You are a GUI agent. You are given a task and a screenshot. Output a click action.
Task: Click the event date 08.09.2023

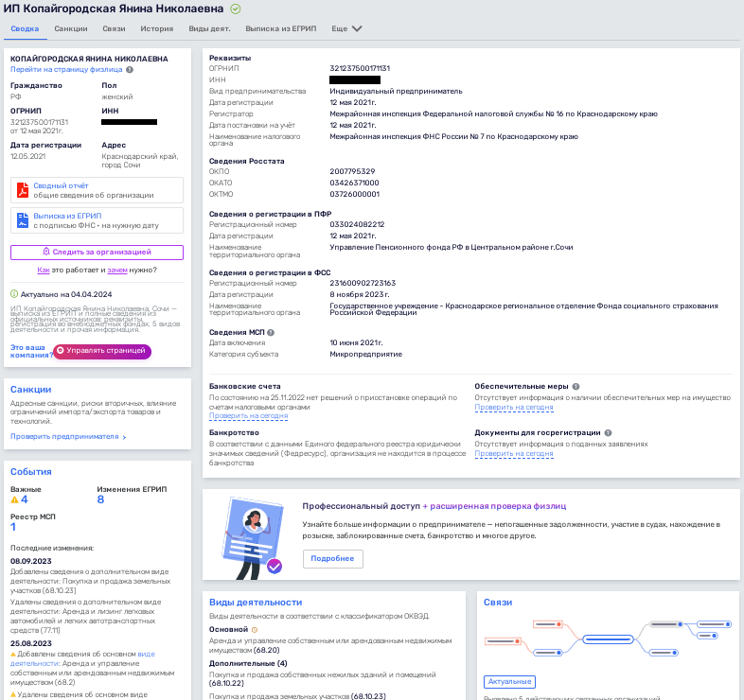pyautogui.click(x=31, y=562)
